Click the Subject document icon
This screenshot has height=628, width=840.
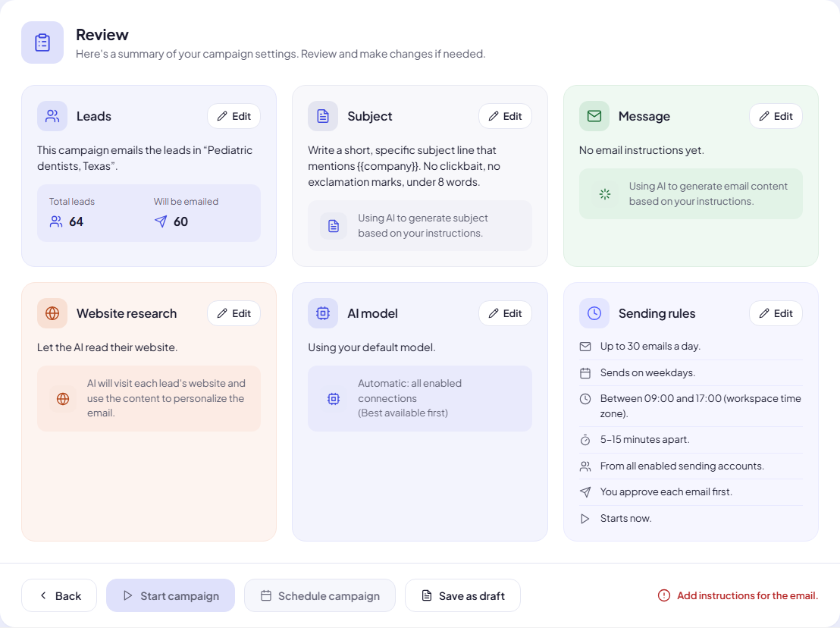(x=323, y=116)
